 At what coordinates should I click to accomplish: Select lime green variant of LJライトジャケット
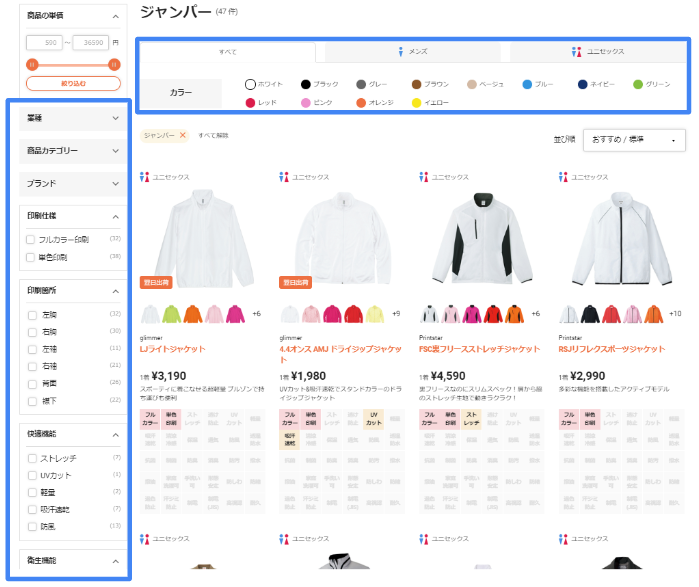[172, 314]
